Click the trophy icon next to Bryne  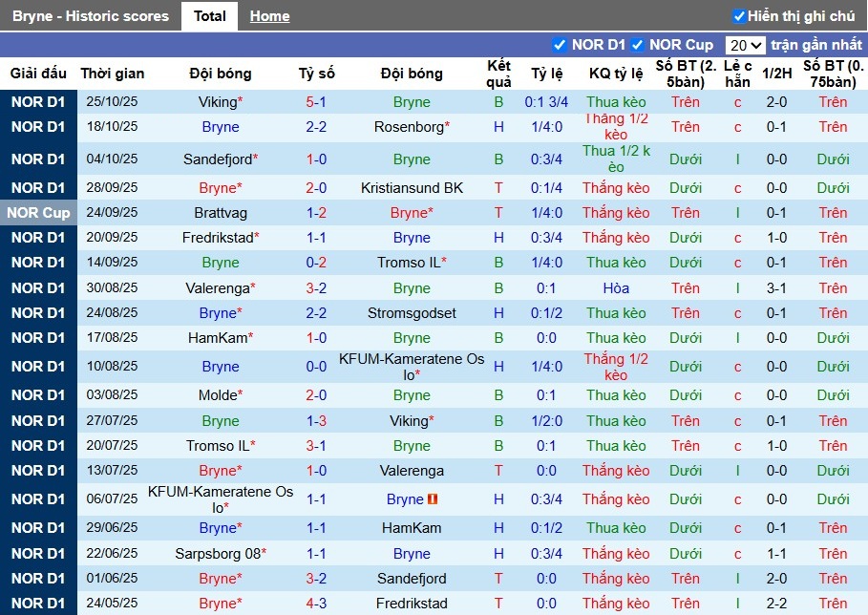click(433, 498)
